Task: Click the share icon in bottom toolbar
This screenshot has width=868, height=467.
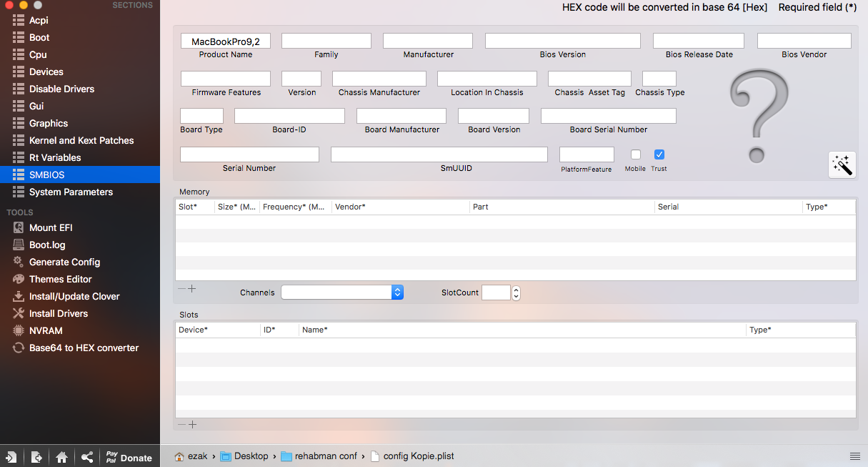Action: point(87,457)
